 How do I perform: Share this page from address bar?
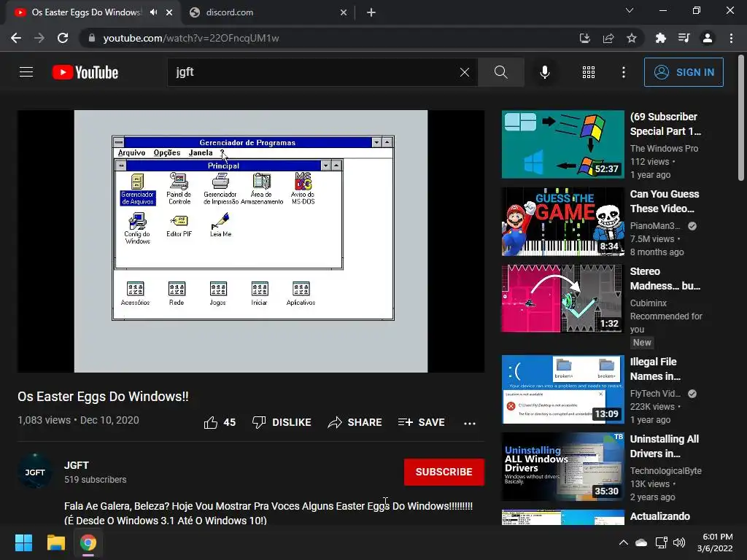[608, 38]
